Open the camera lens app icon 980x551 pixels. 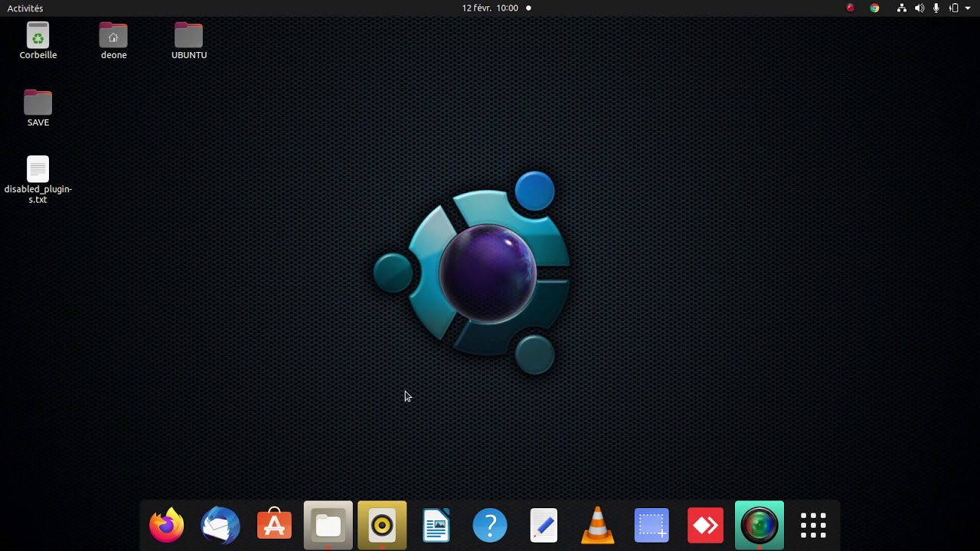pyautogui.click(x=759, y=526)
